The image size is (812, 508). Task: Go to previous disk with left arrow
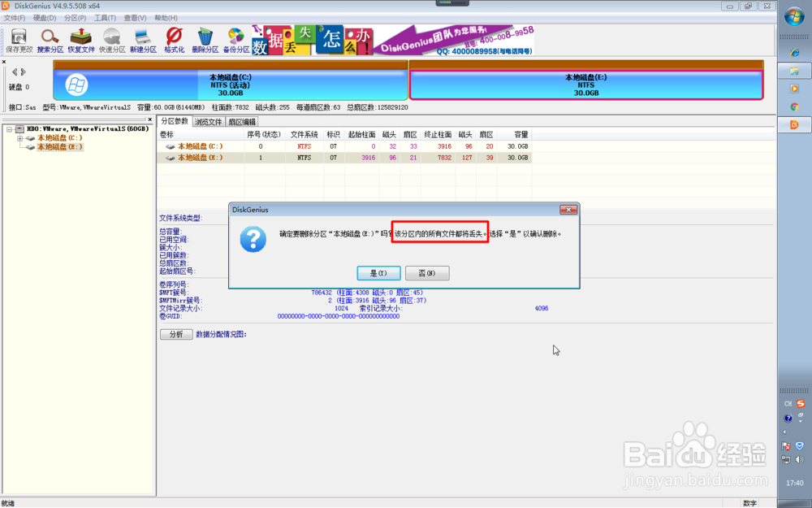pos(15,72)
